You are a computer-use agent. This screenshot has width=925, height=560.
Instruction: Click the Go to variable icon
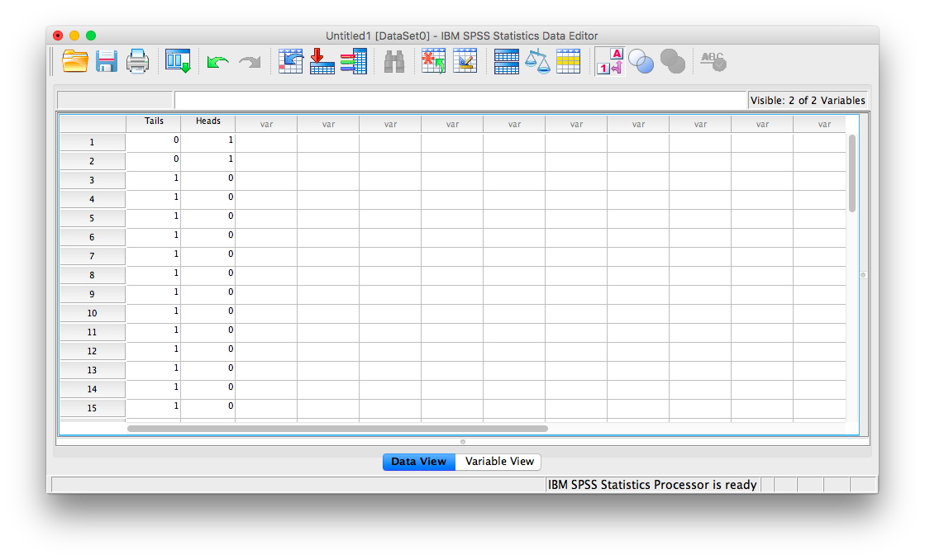(x=322, y=62)
